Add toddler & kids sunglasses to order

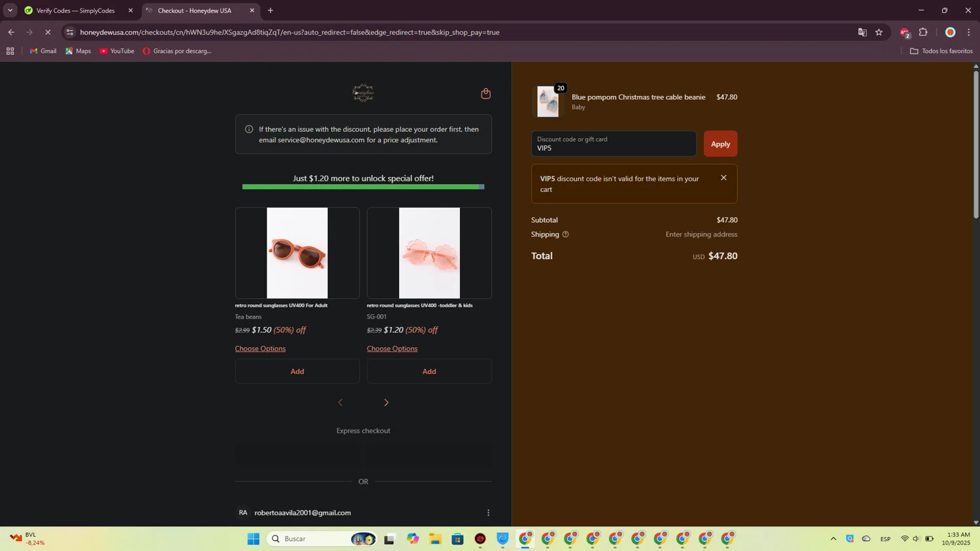[429, 371]
